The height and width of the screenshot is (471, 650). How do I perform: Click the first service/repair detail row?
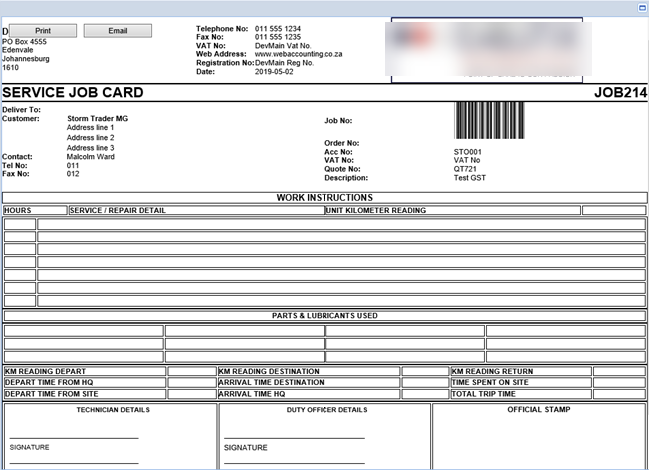pyautogui.click(x=340, y=224)
